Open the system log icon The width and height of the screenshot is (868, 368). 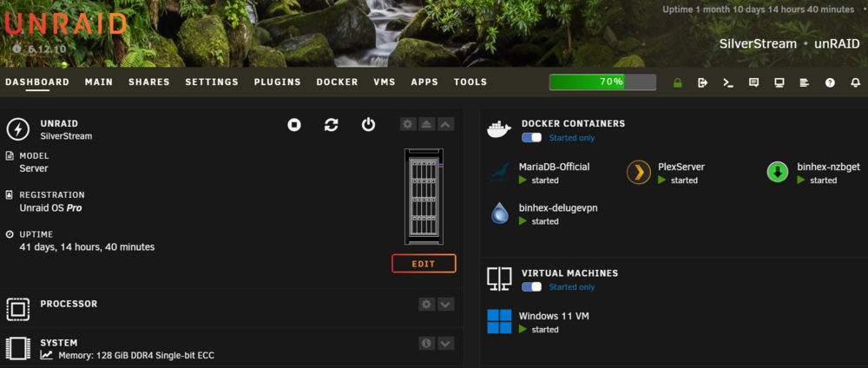click(x=805, y=82)
